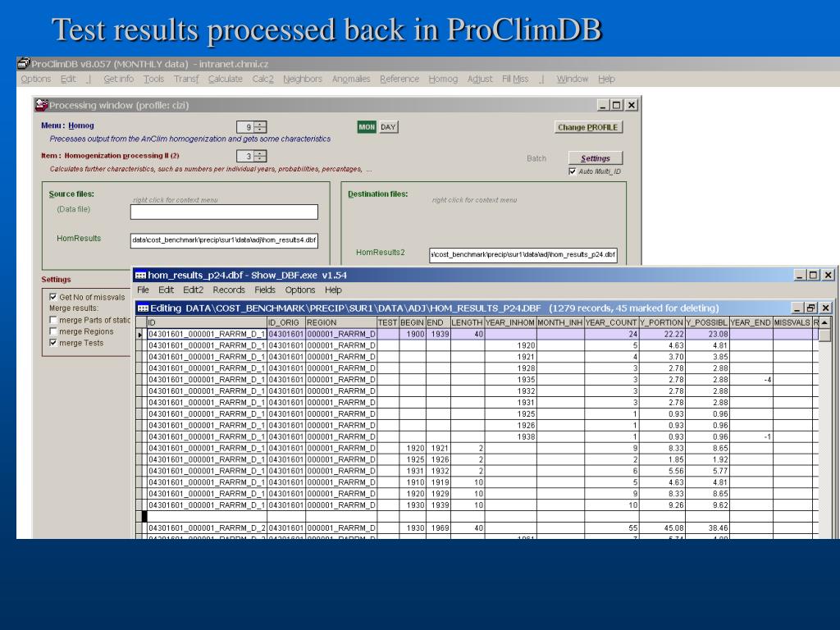Screen dimensions: 840x630
Task: Click the END cell showing 1969
Action: tap(438, 528)
